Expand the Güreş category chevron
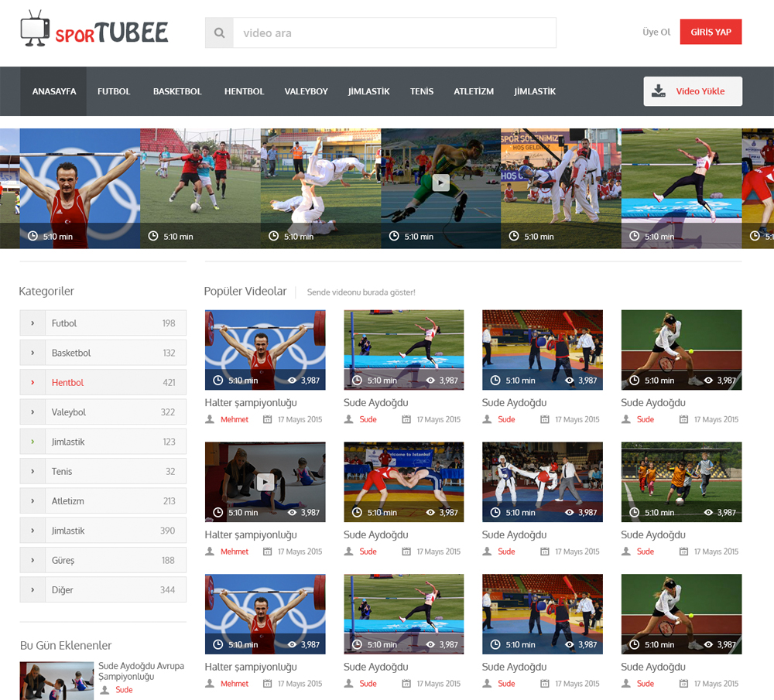This screenshot has height=700, width=774. pos(33,560)
